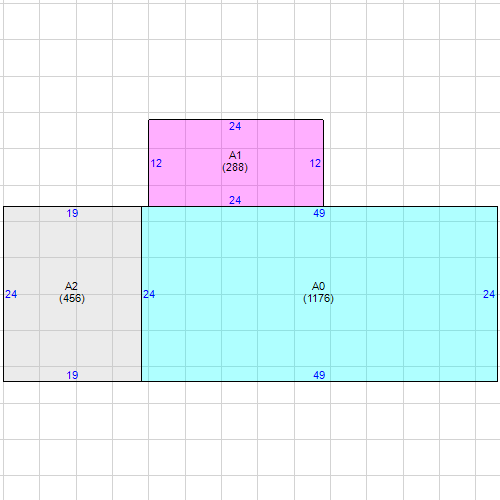Image resolution: width=500 pixels, height=500 pixels.
Task: Select the A1 area label
Action: pos(235,155)
